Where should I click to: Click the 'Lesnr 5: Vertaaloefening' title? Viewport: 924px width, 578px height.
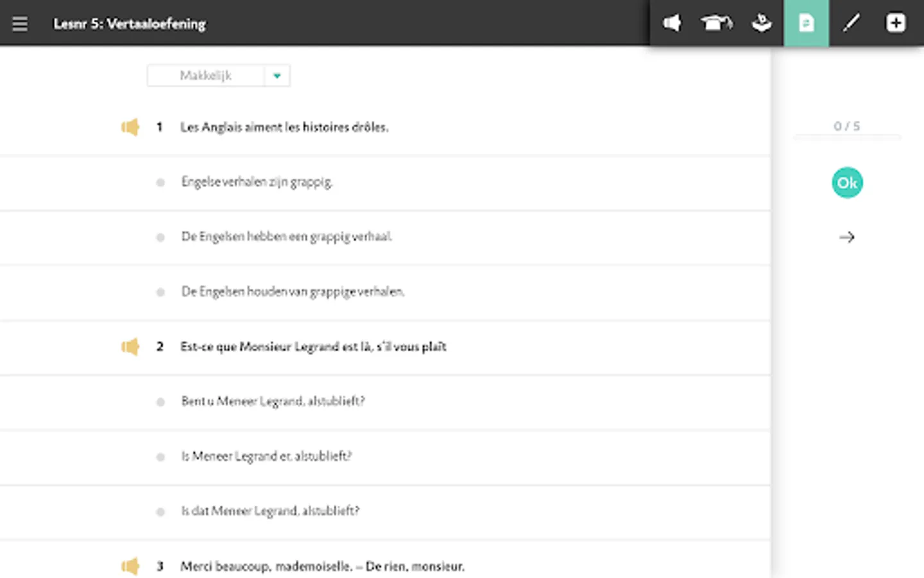(x=130, y=24)
